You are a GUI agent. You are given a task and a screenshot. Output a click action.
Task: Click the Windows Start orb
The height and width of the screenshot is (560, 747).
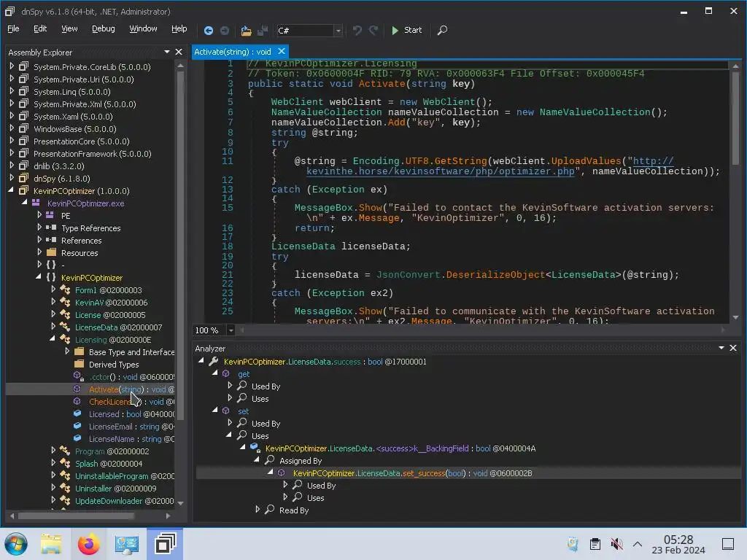coord(16,544)
